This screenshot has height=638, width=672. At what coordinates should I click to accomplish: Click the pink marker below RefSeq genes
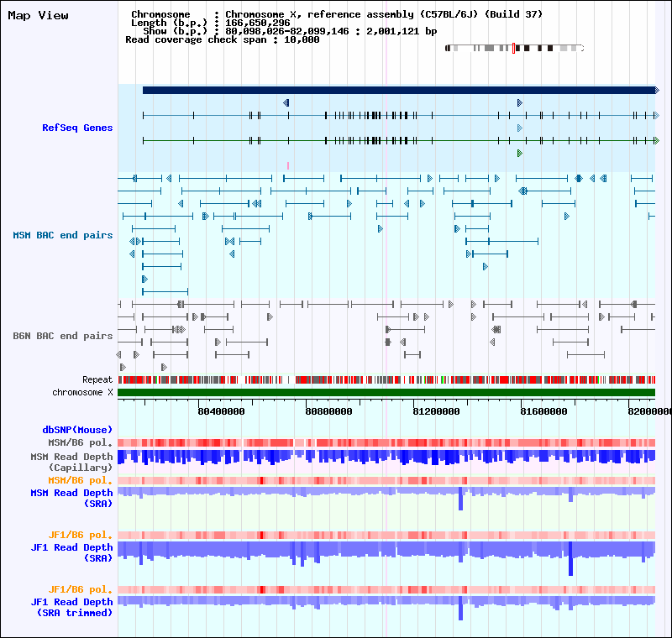pyautogui.click(x=288, y=165)
